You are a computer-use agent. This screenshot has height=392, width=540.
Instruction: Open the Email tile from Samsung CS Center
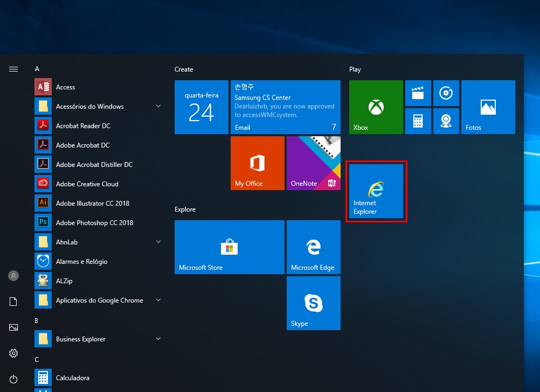(x=286, y=107)
